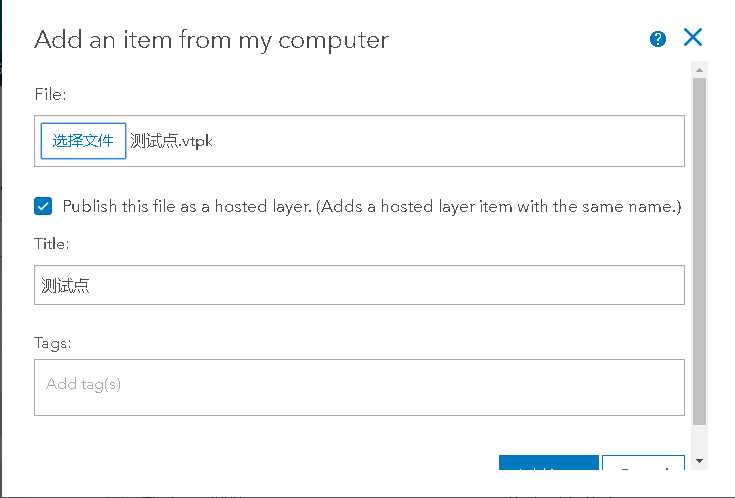Click the 'Tags:' field label

(x=53, y=343)
